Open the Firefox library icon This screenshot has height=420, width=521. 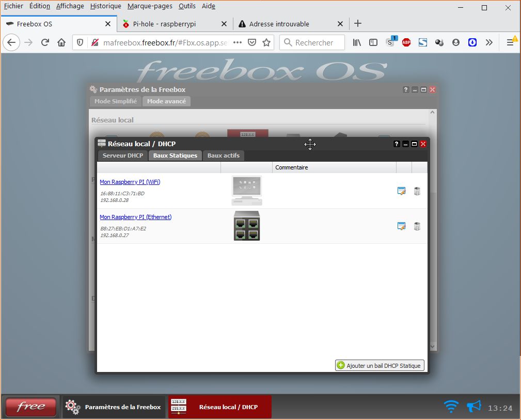coord(357,42)
